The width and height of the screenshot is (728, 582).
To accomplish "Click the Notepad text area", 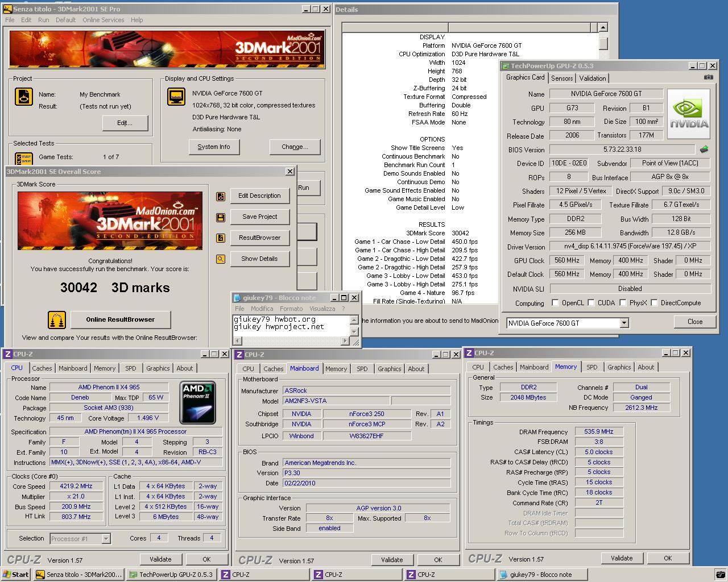I will coord(291,326).
